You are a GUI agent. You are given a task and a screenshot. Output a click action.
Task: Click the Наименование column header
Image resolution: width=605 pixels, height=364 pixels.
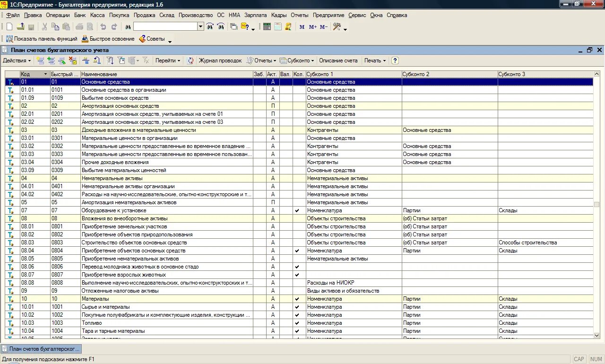tap(166, 74)
